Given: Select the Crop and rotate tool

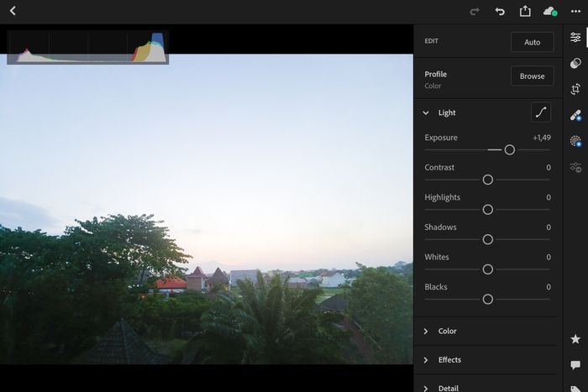Looking at the screenshot, I should click(x=575, y=89).
